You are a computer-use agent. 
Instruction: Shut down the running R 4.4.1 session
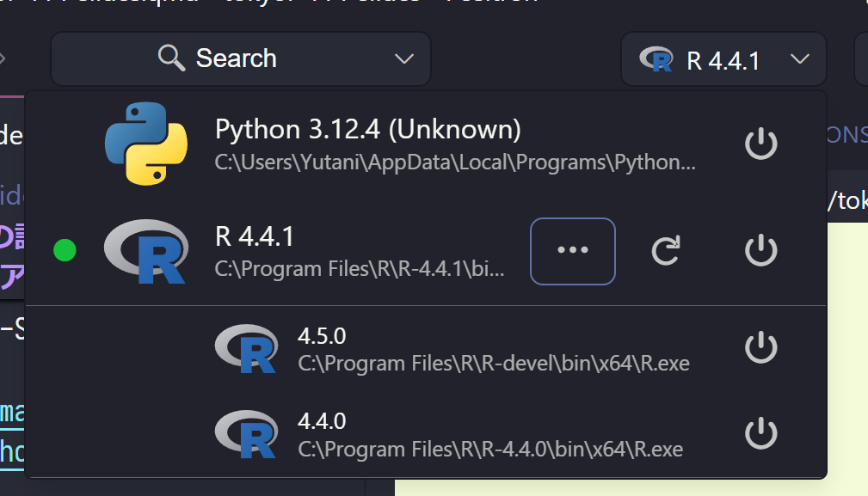(x=760, y=251)
